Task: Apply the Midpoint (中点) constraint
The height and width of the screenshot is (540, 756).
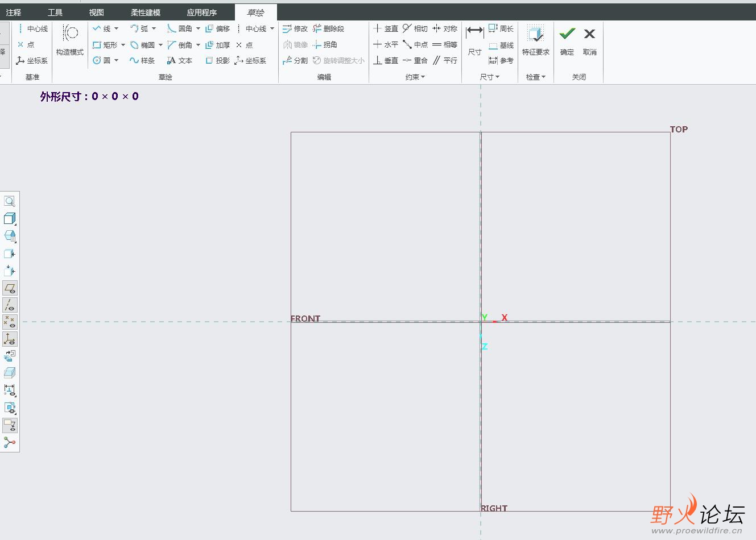Action: tap(415, 44)
